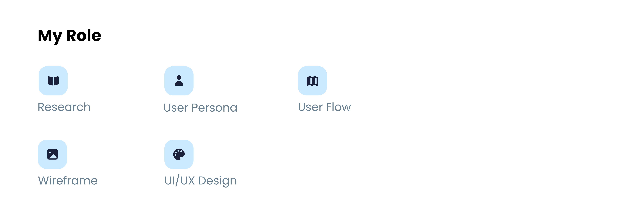Click the folded map User Flow icon

[x=312, y=81]
